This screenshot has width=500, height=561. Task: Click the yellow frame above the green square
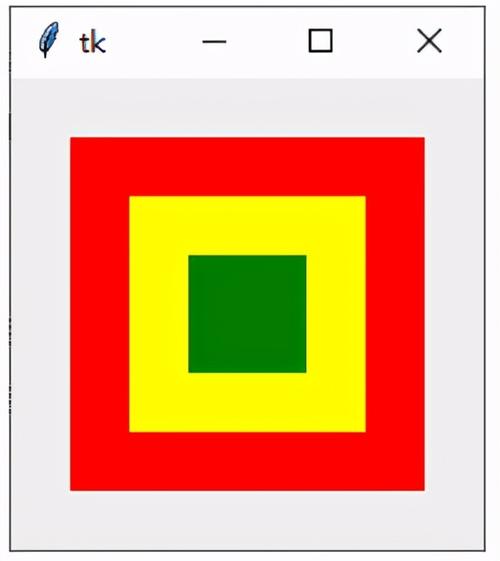247,225
